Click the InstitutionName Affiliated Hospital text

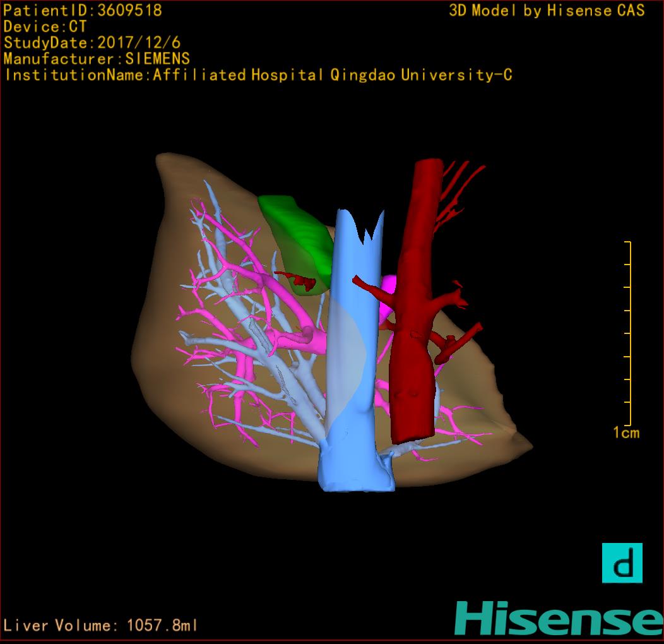(259, 75)
